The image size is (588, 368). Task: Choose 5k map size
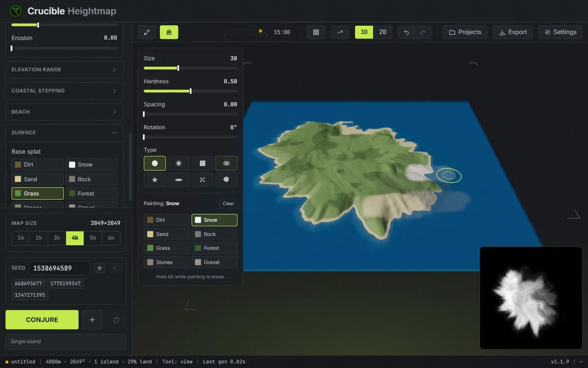pyautogui.click(x=93, y=238)
